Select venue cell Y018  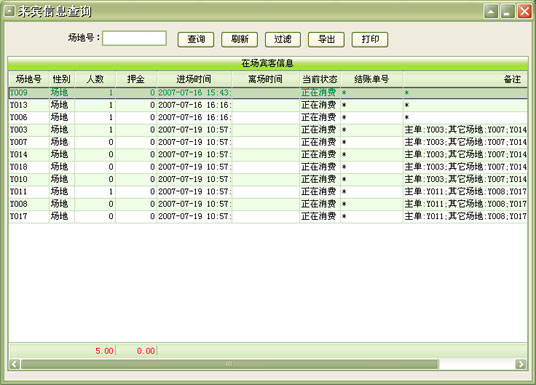pos(29,167)
